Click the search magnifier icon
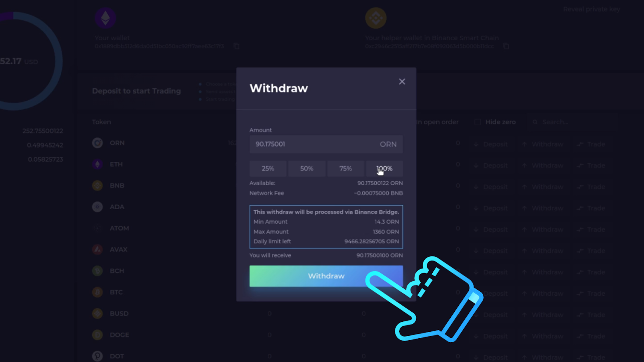Image resolution: width=644 pixels, height=362 pixels. click(x=535, y=122)
